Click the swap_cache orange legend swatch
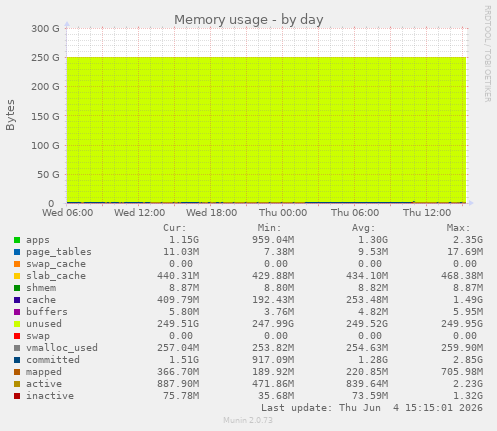This screenshot has height=431, width=497. tap(17, 264)
